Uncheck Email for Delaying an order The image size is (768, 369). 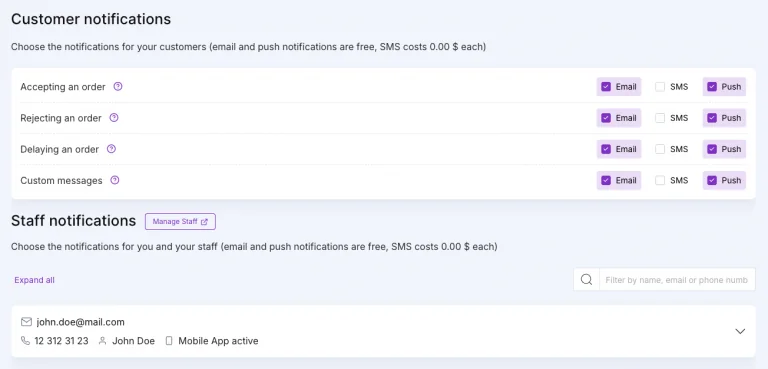(606, 149)
